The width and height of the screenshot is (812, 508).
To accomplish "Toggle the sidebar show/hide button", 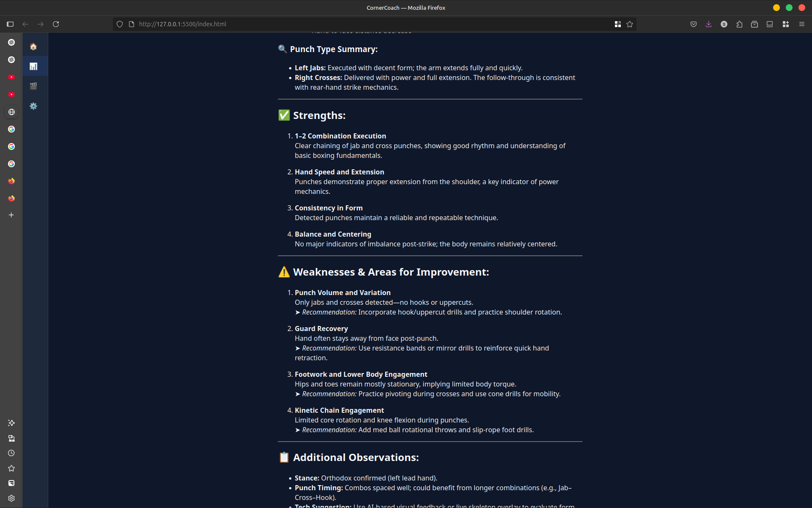I will tap(10, 24).
